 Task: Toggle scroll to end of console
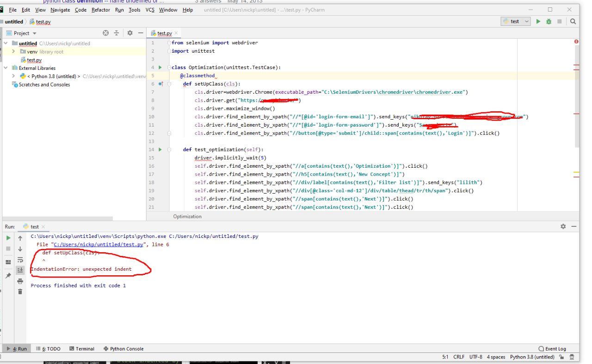click(x=20, y=270)
